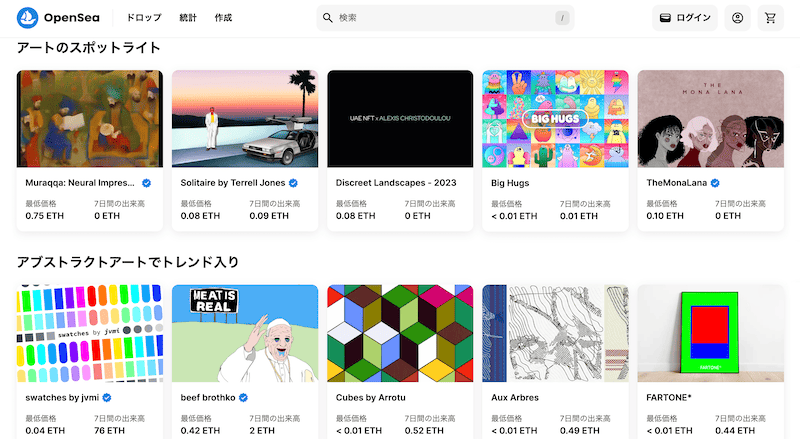Screen dimensions: 800x439
Task: Open the account profile icon
Action: click(x=737, y=18)
